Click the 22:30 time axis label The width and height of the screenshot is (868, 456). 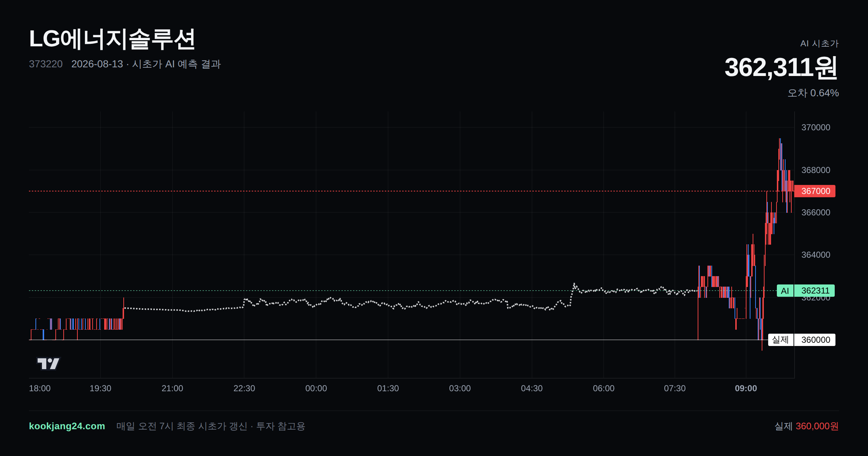pyautogui.click(x=244, y=388)
